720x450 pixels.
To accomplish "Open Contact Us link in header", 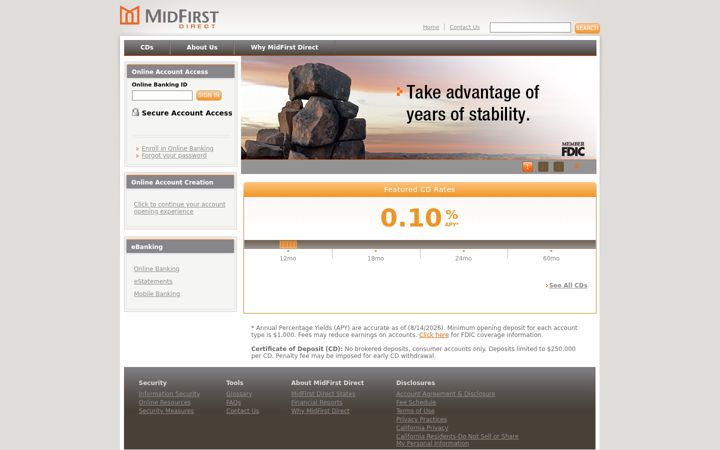I will point(464,28).
